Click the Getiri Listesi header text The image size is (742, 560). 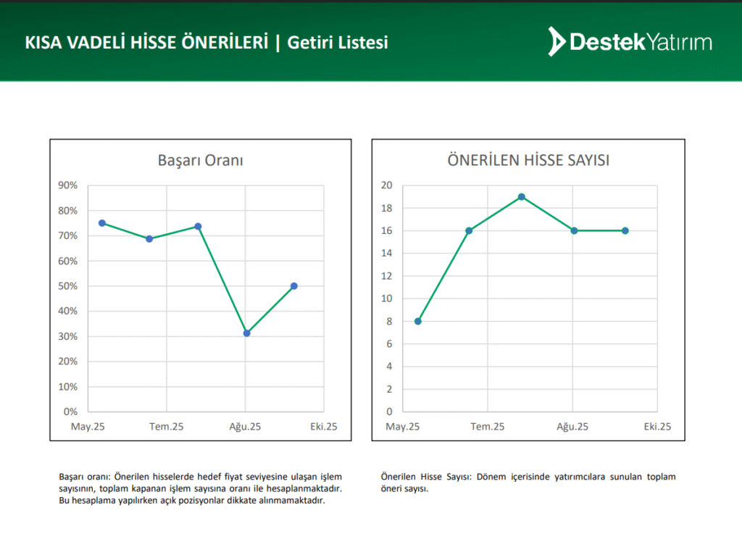pos(338,42)
